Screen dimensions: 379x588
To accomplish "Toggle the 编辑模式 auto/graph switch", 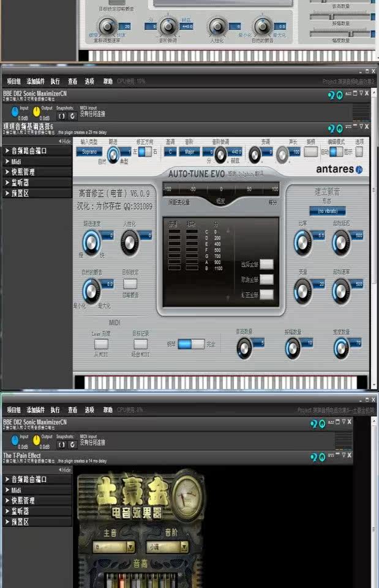I will pyautogui.click(x=336, y=152).
